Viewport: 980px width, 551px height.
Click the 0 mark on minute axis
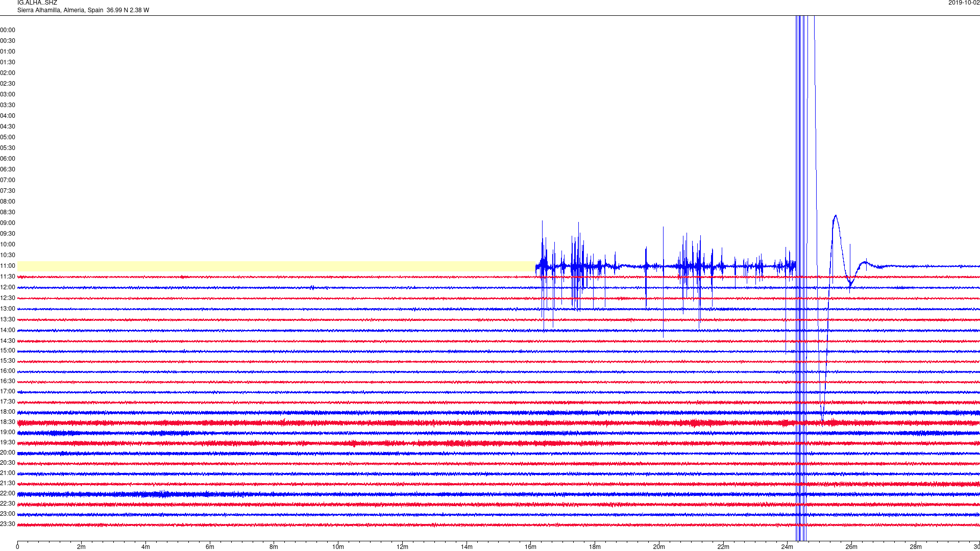click(x=17, y=547)
